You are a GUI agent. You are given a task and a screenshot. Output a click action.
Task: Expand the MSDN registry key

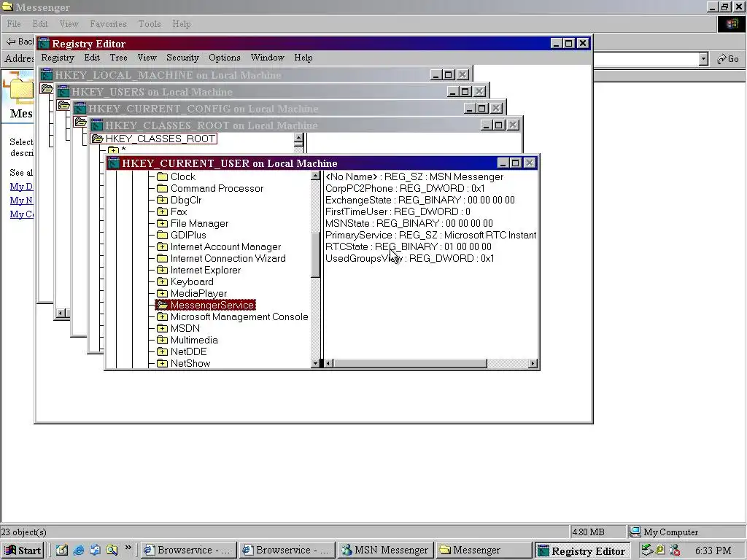tap(163, 328)
